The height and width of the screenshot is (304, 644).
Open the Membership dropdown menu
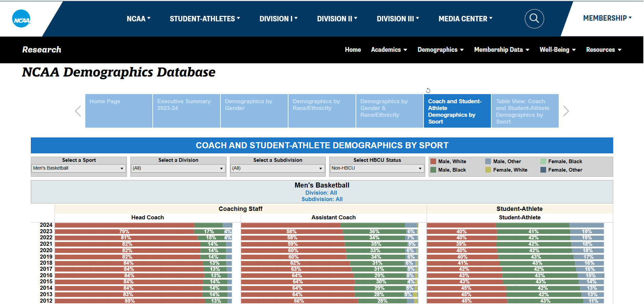(x=607, y=18)
